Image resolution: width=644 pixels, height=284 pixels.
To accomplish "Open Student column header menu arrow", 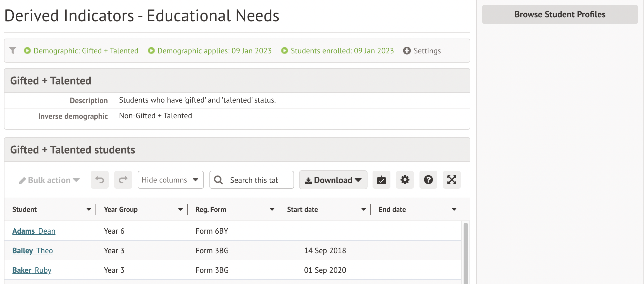I will tap(89, 209).
